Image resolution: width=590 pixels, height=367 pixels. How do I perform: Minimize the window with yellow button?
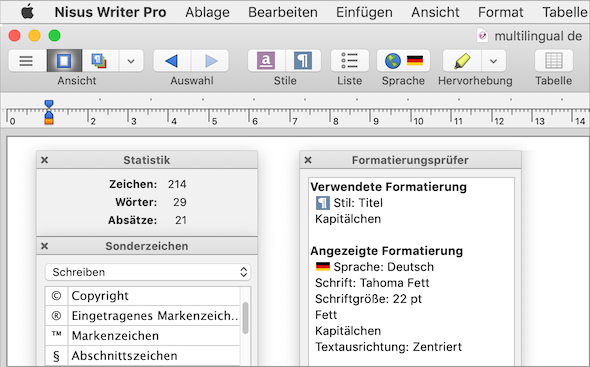[x=35, y=36]
